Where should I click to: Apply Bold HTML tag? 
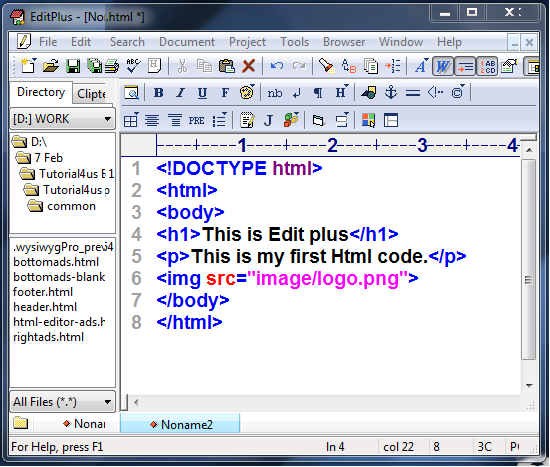[x=159, y=93]
